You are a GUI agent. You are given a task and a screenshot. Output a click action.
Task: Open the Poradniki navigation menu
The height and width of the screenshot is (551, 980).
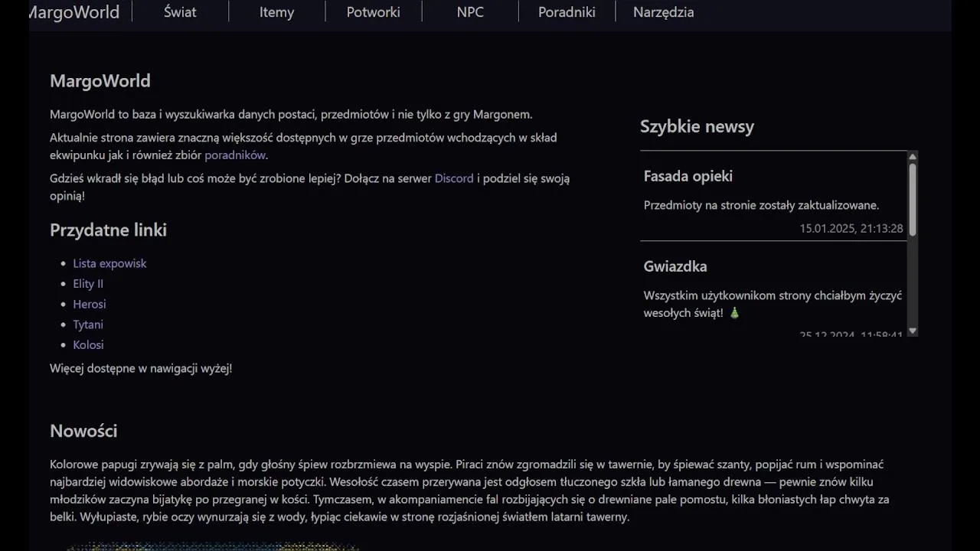(x=567, y=12)
